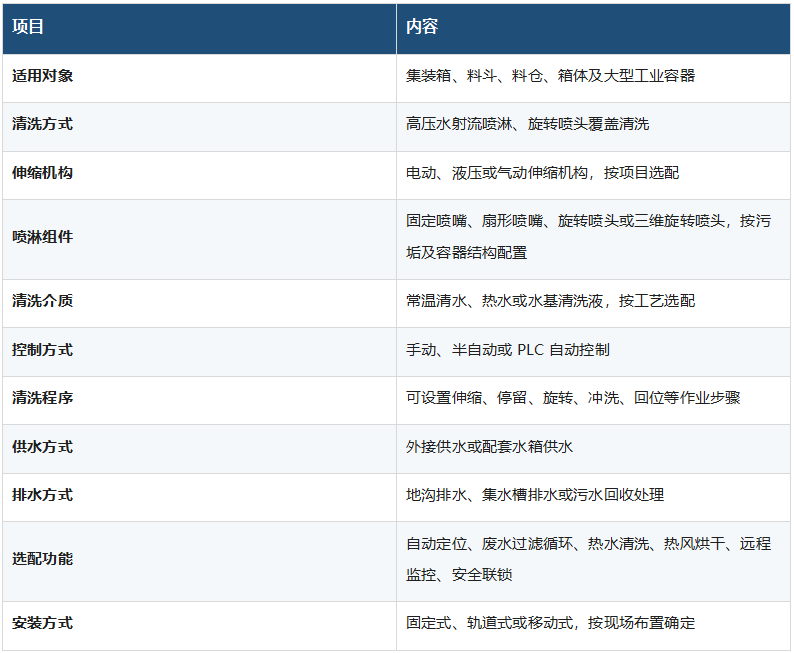Select the row label 清洗方式
794x653 pixels.
pos(43,124)
